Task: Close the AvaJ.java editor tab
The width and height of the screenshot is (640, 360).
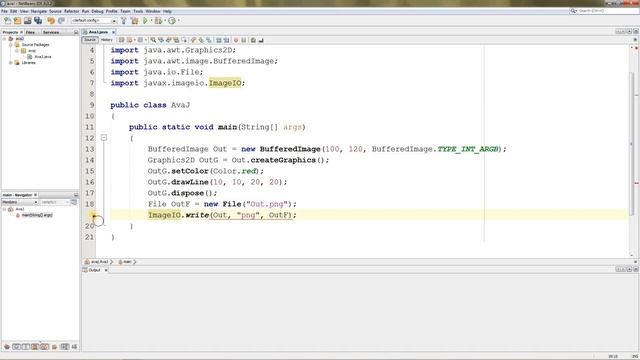Action: 113,32
